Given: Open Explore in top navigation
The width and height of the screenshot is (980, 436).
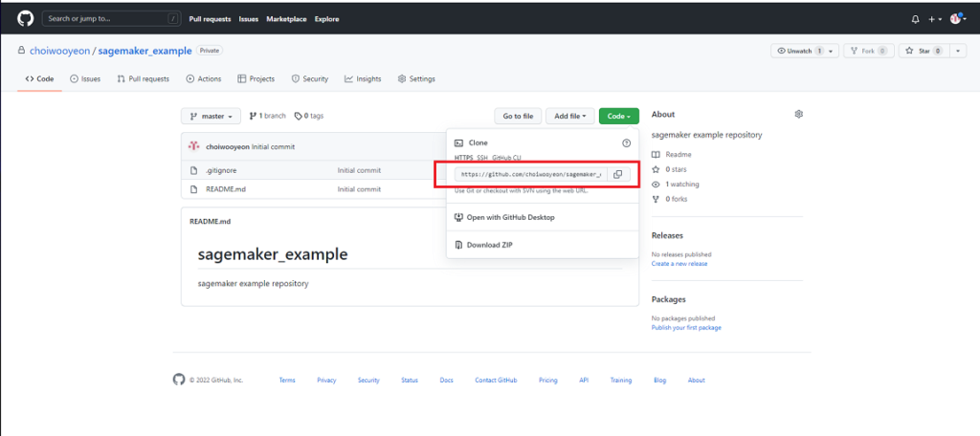Looking at the screenshot, I should point(327,19).
